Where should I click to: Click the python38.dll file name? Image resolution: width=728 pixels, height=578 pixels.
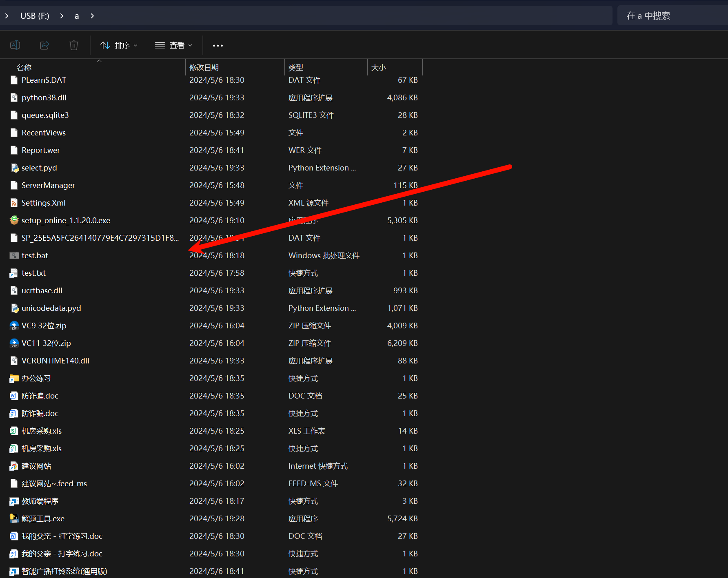[44, 97]
